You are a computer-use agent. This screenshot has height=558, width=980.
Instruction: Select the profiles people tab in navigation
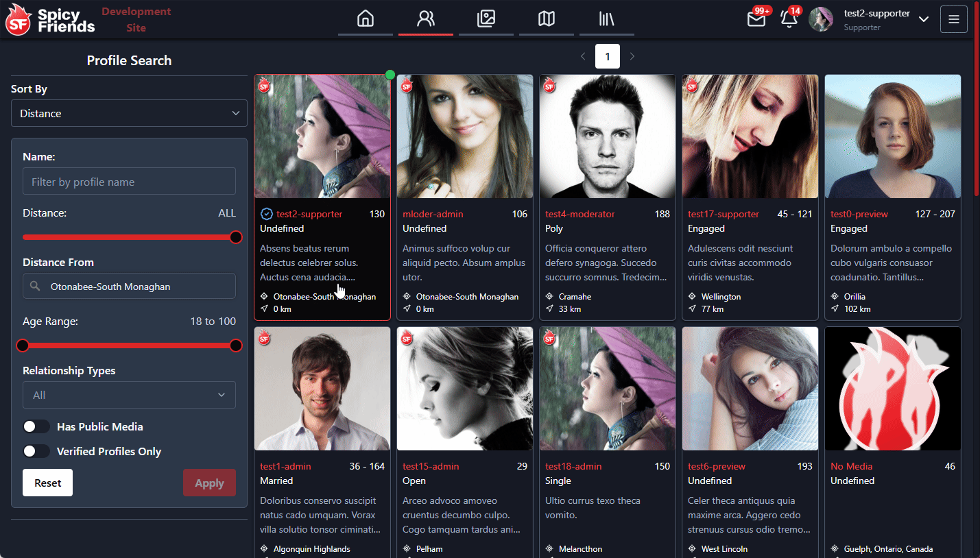coord(425,19)
